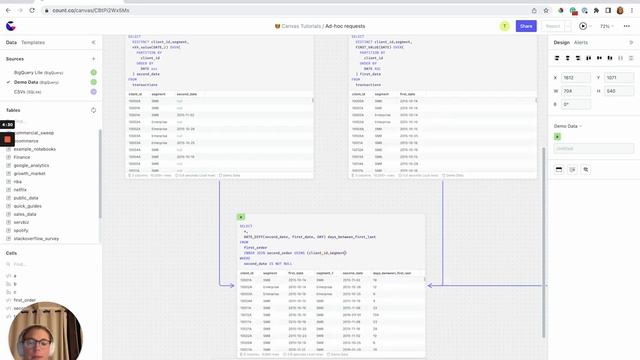Click the Ad-hoc requests canvas title
This screenshot has height=360, width=640.
tap(345, 26)
